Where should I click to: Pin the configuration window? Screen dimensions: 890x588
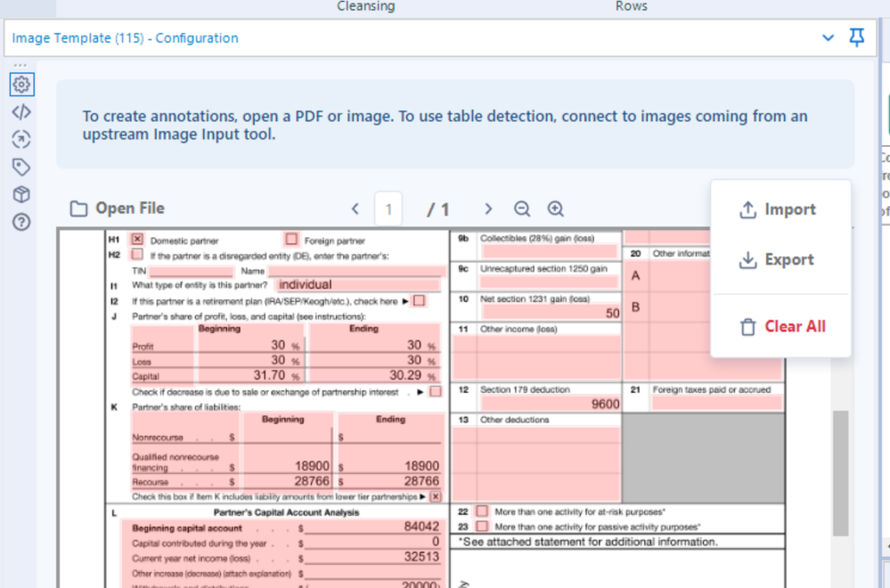click(856, 38)
